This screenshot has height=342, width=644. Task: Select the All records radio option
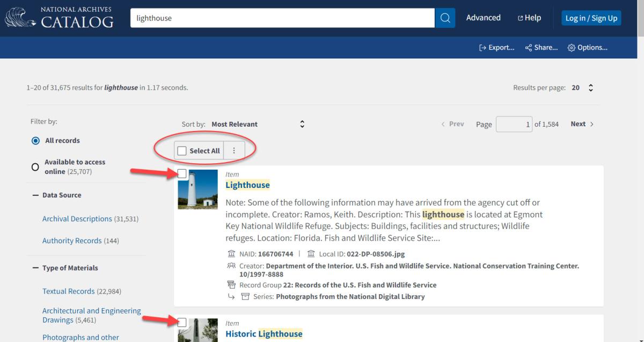pos(35,141)
